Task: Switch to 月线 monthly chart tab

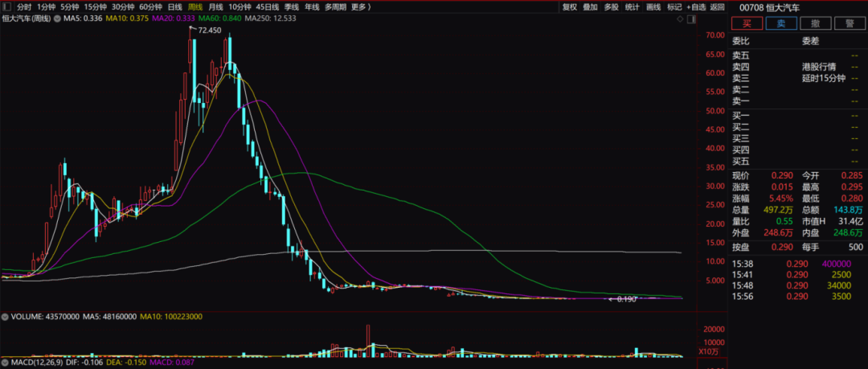Action: (x=215, y=7)
